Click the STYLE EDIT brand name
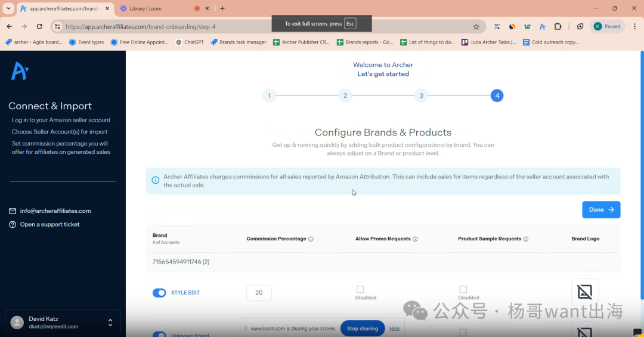644x337 pixels. click(x=185, y=293)
